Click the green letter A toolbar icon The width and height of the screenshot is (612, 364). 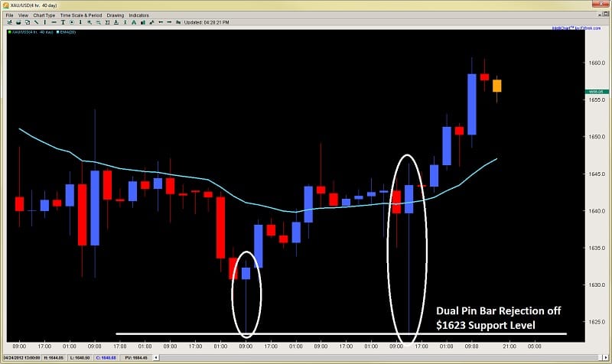(134, 22)
